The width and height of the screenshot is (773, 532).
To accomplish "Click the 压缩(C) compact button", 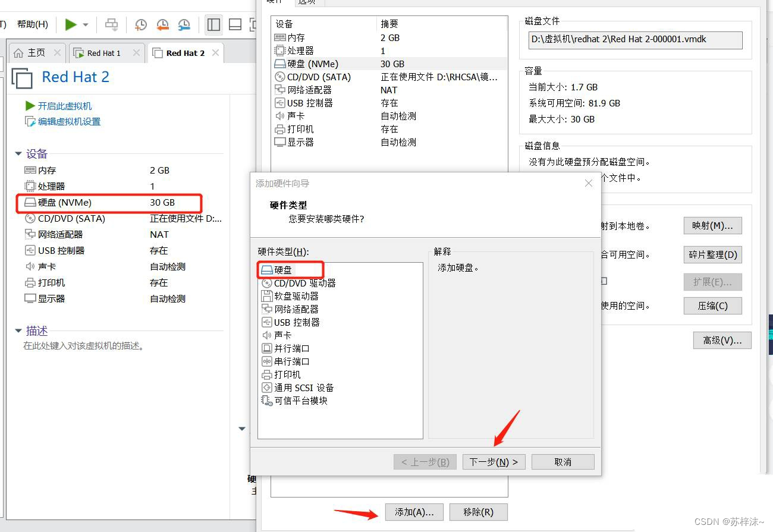I will point(712,306).
